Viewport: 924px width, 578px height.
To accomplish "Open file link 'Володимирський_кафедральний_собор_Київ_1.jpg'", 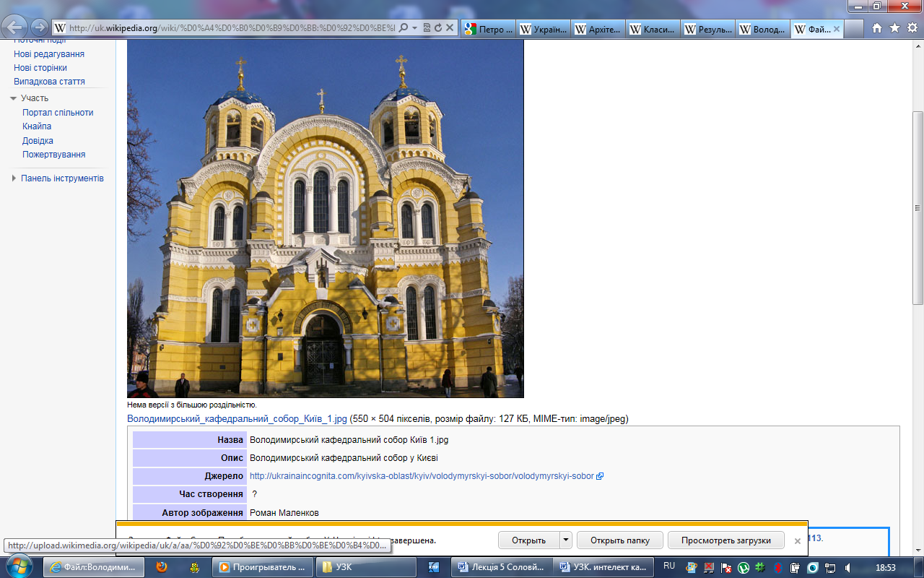I will [x=237, y=418].
